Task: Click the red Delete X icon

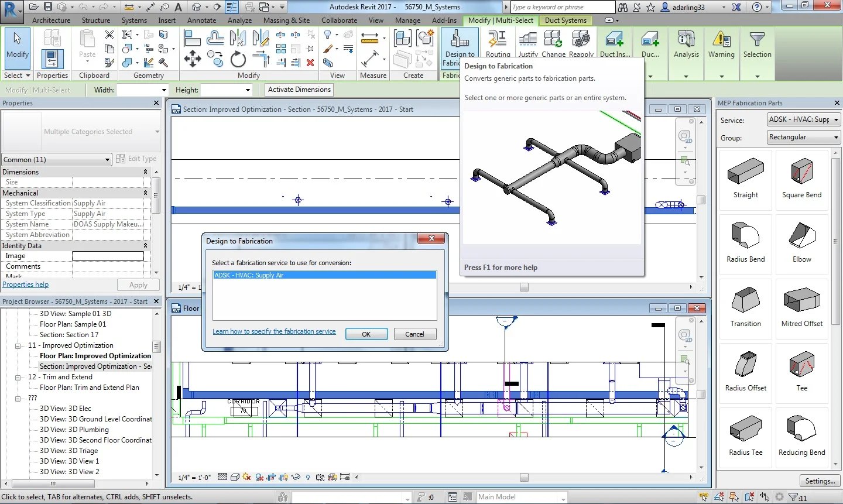Action: click(310, 62)
